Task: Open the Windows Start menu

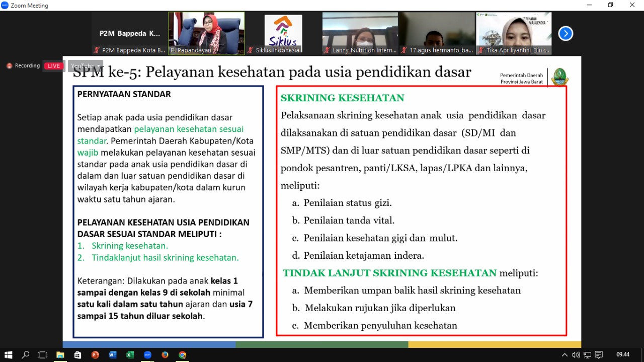Action: point(8,355)
